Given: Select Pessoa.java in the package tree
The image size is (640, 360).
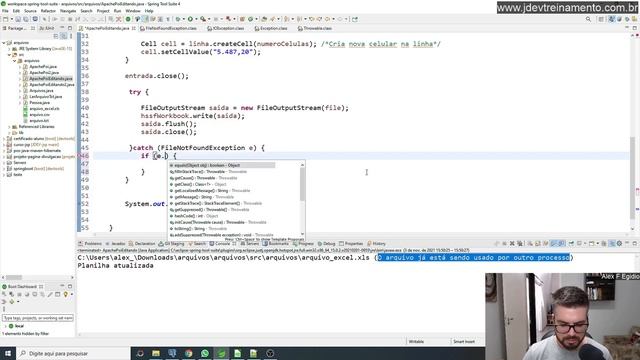Looking at the screenshot, I should [x=39, y=102].
